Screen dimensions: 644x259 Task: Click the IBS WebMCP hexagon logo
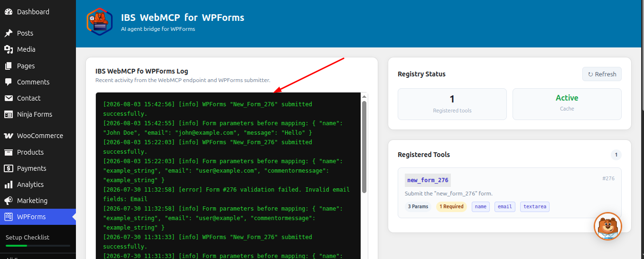point(99,22)
